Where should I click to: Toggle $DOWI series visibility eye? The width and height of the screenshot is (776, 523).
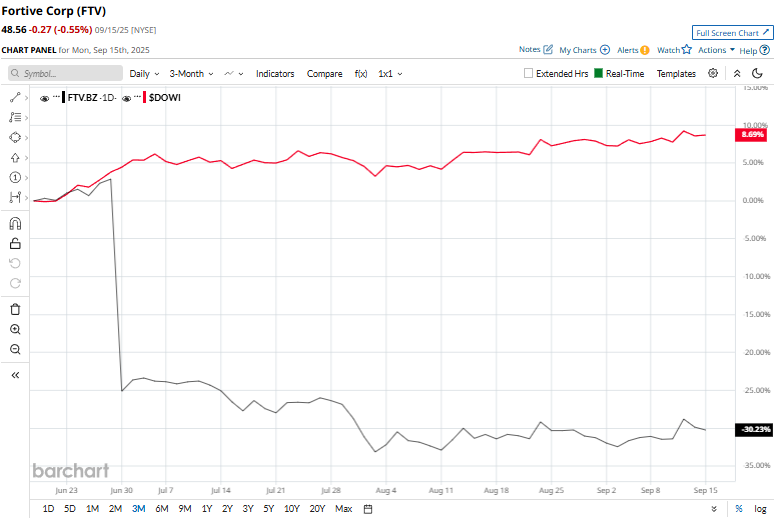(x=127, y=98)
